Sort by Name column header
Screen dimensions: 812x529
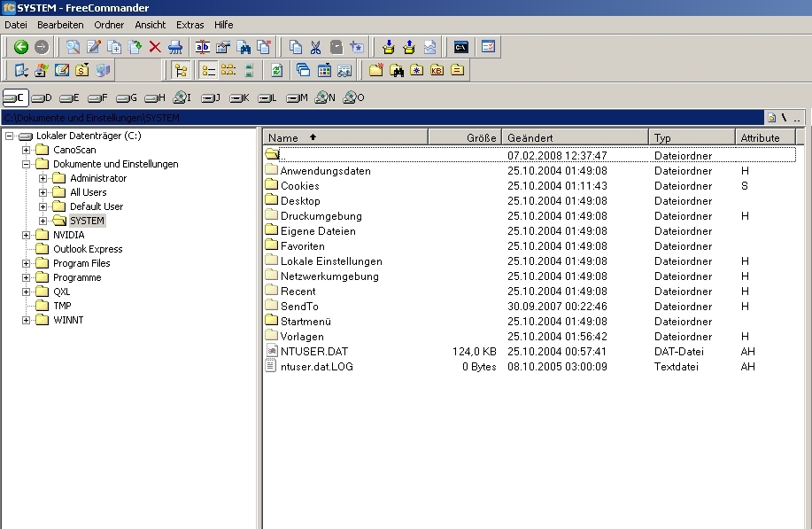pos(346,138)
